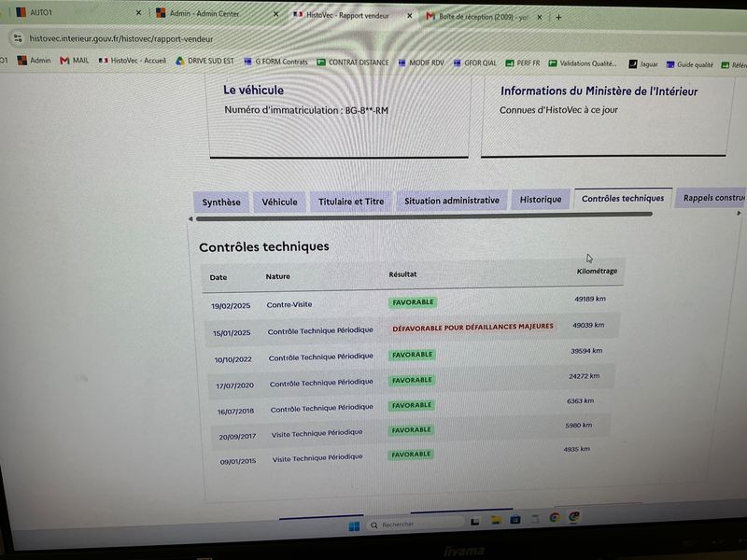Open Task View from the taskbar

click(x=474, y=522)
